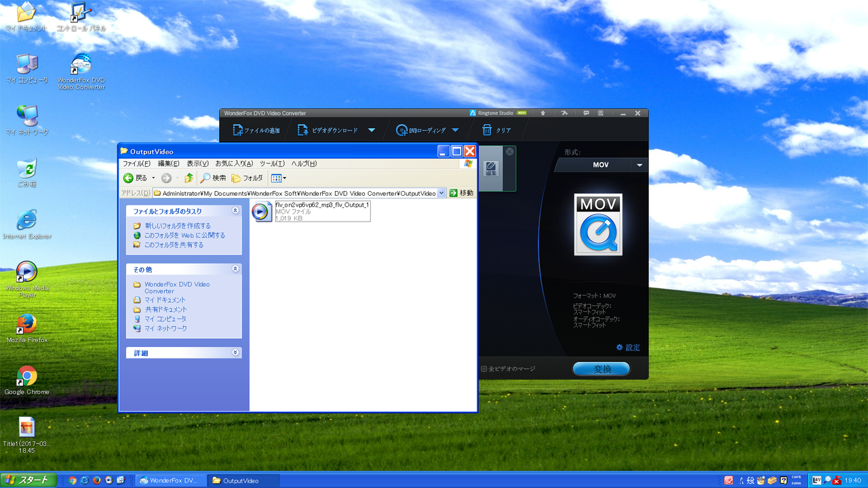The width and height of the screenshot is (868, 488).
Task: Select the Windows Media Player desktop icon
Action: (x=26, y=279)
